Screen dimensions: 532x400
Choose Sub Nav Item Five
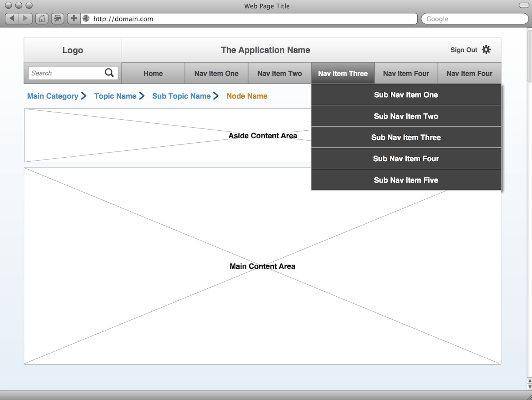[x=406, y=180]
